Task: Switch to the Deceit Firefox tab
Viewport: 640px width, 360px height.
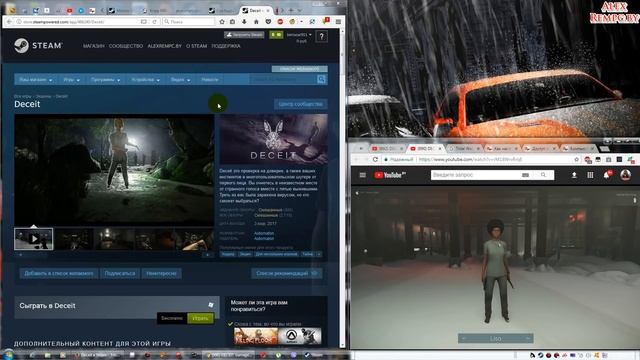Action: tap(255, 10)
